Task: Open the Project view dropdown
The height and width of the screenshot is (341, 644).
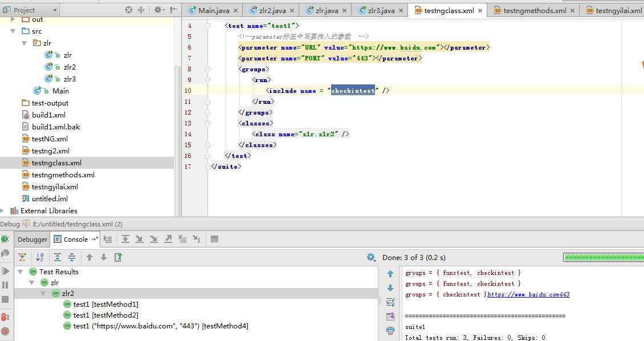Action: (55, 10)
